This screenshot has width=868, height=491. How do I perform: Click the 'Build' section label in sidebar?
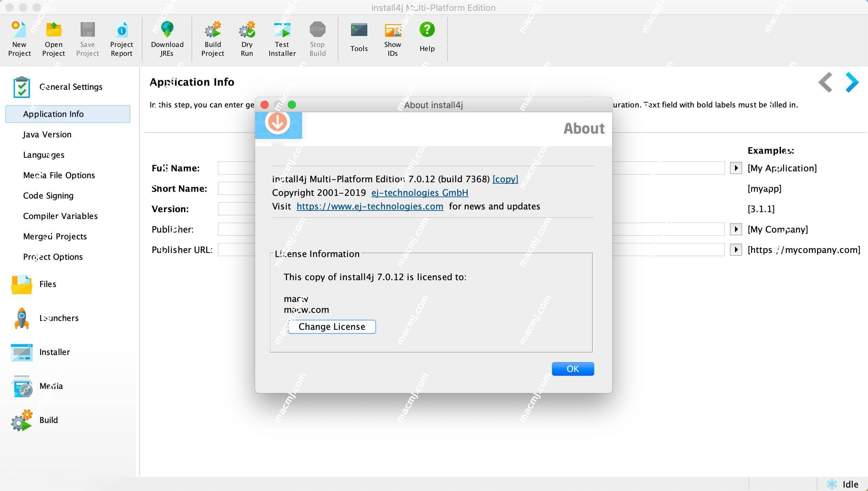click(49, 420)
